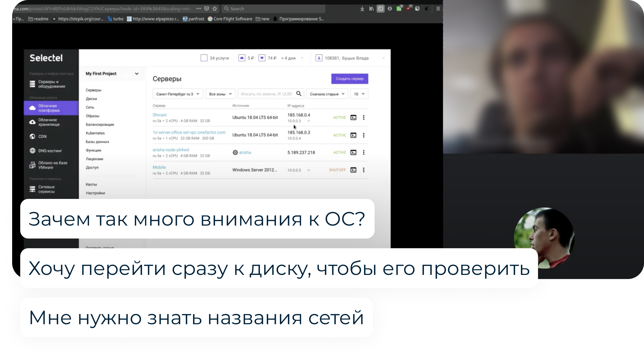
Task: Click the browser bookmark star icon
Action: 215,9
